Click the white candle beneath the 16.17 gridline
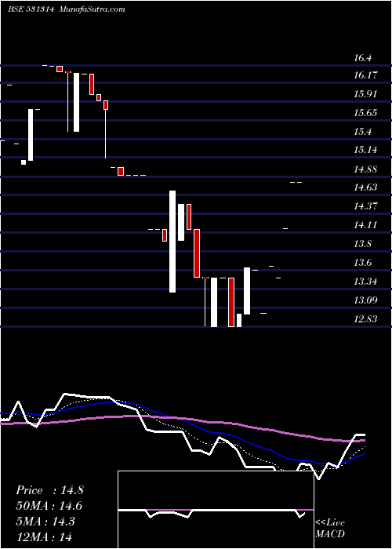392x549 pixels. point(76,102)
